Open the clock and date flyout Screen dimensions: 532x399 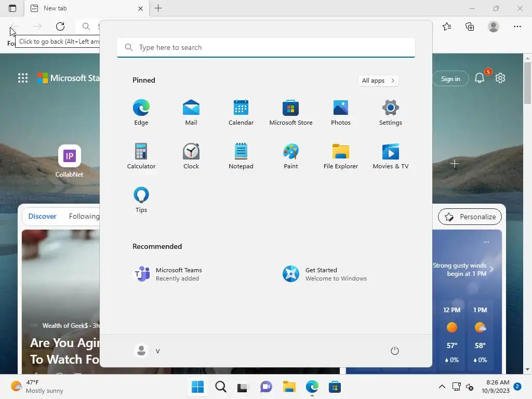pyautogui.click(x=495, y=387)
